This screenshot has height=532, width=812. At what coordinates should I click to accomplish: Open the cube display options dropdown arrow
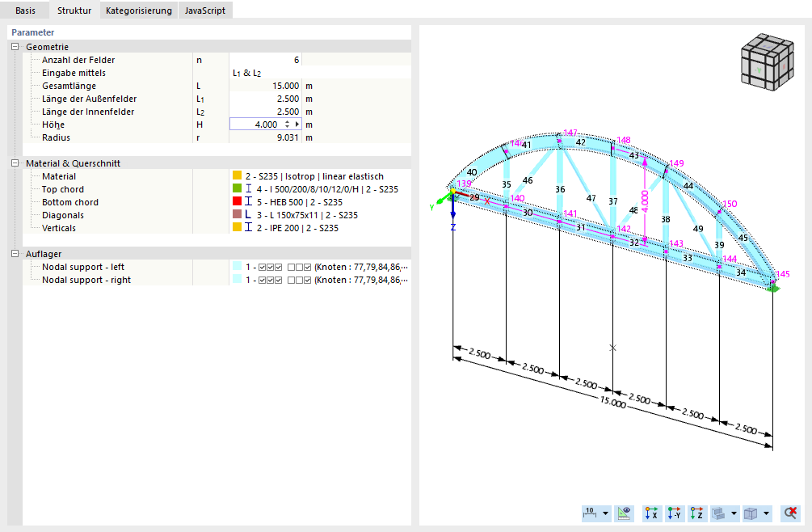766,513
